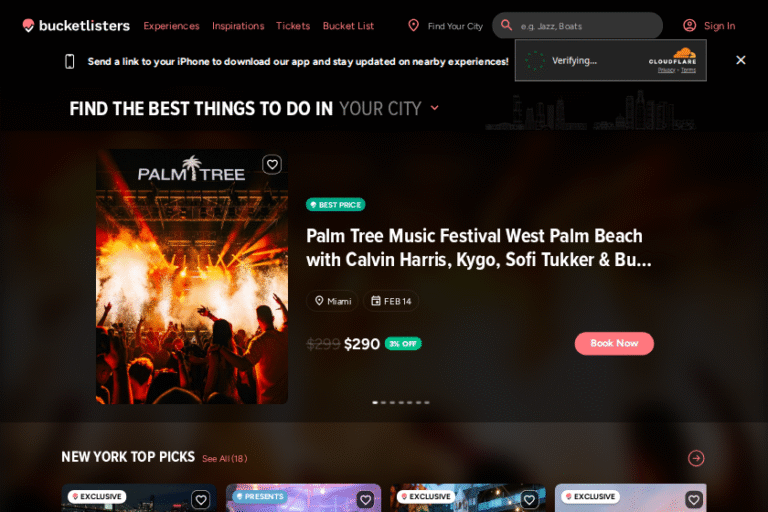Dismiss the app download banner with the X
The height and width of the screenshot is (512, 768).
pyautogui.click(x=741, y=60)
